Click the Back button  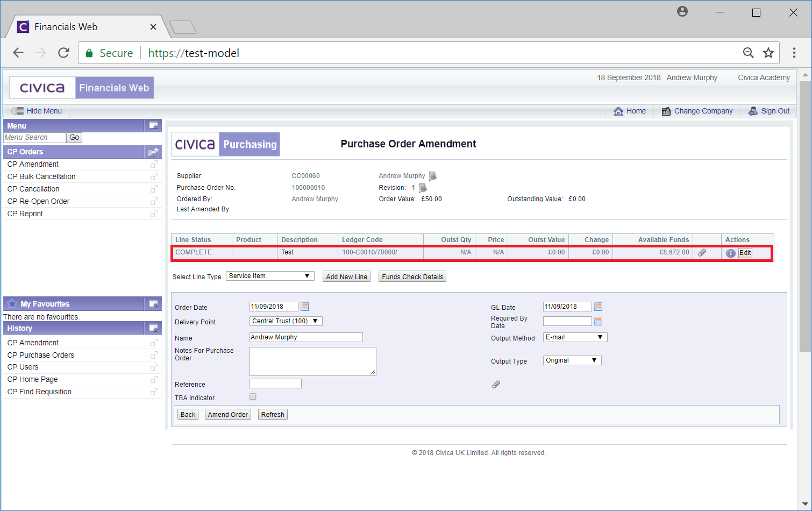(188, 414)
